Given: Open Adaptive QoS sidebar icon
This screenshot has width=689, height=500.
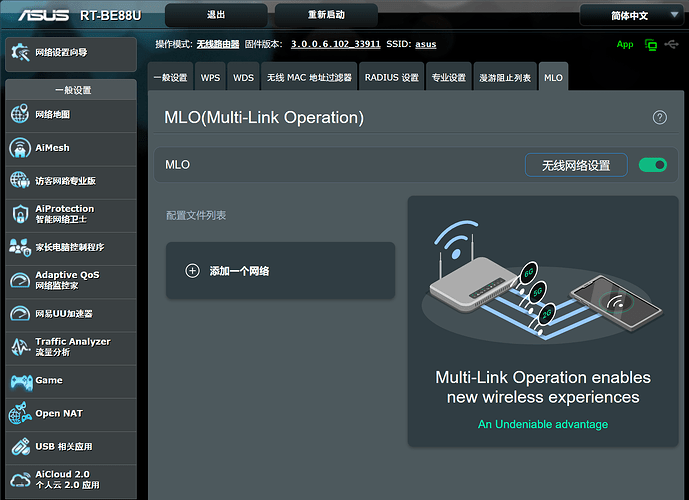Looking at the screenshot, I should coord(20,280).
